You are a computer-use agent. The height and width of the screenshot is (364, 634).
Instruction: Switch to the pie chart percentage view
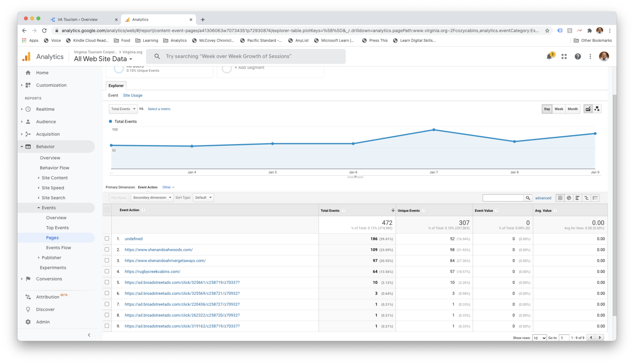click(x=569, y=198)
